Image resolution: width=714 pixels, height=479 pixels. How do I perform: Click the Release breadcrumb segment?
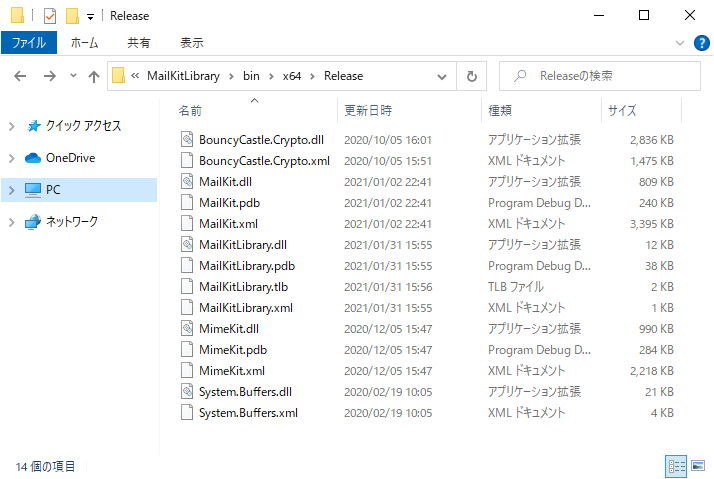(x=343, y=76)
